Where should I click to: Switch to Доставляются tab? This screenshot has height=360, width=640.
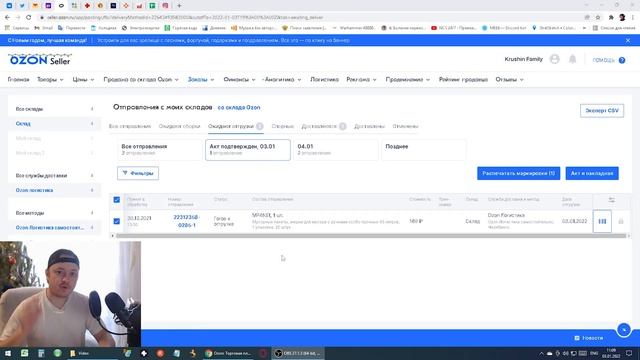coord(324,126)
